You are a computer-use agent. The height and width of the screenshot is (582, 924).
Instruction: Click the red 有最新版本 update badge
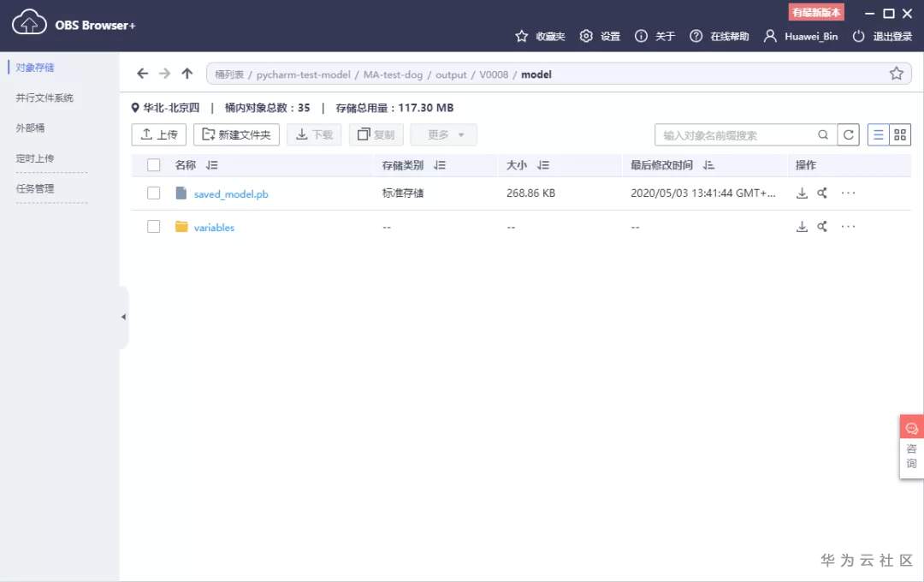[x=816, y=12]
